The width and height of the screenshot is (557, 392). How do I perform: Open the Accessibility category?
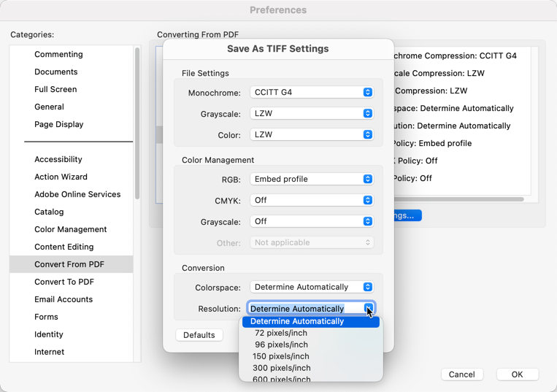tap(58, 160)
